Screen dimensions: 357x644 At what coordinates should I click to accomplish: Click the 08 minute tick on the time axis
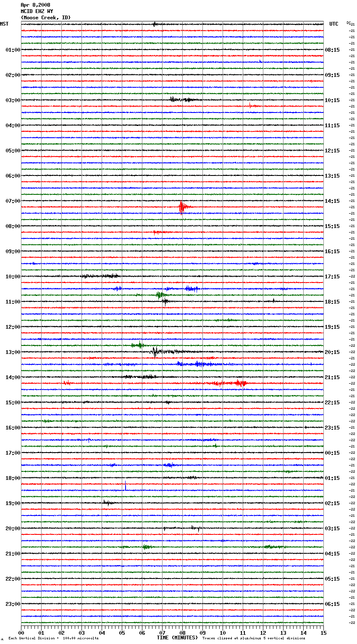pyautogui.click(x=182, y=633)
